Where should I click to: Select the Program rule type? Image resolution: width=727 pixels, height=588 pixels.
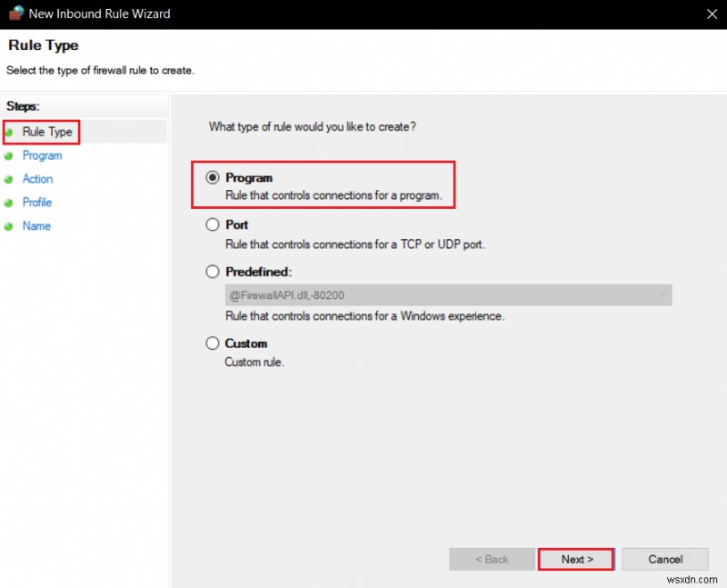[x=212, y=177]
